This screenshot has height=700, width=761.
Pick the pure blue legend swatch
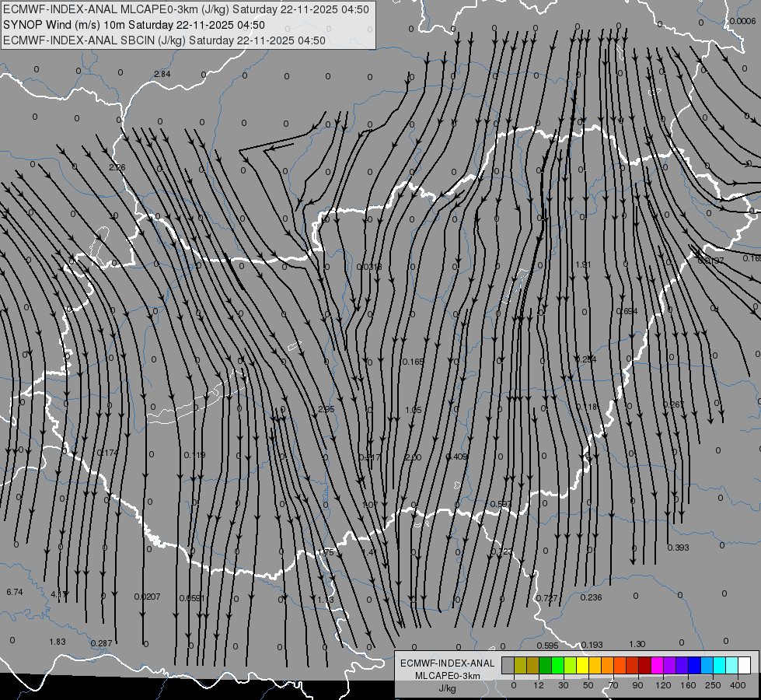tap(695, 665)
